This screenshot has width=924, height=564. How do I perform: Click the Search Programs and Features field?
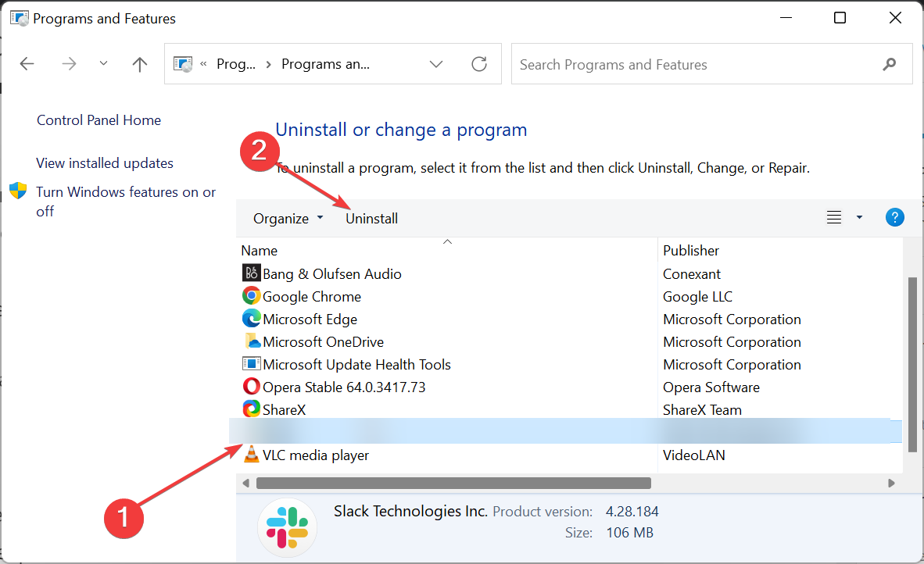click(712, 64)
